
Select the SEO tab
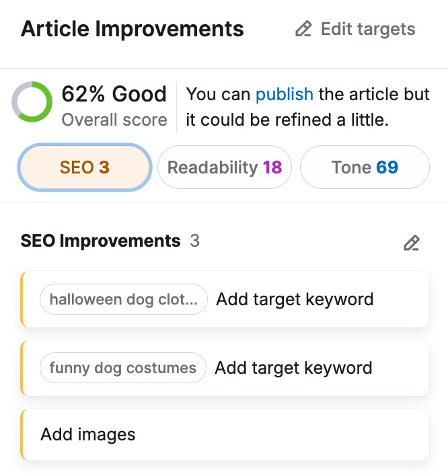point(85,167)
